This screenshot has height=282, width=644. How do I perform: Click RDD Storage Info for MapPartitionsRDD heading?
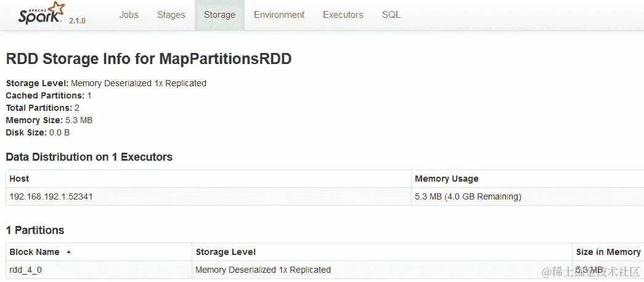coord(148,59)
